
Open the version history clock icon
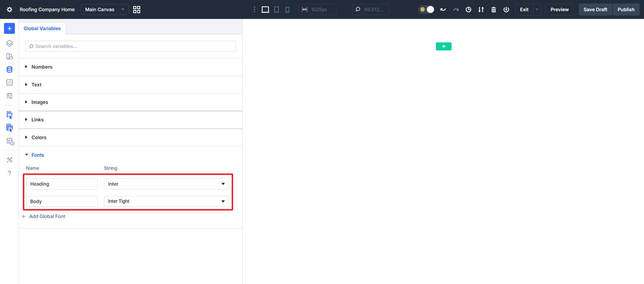(468, 9)
